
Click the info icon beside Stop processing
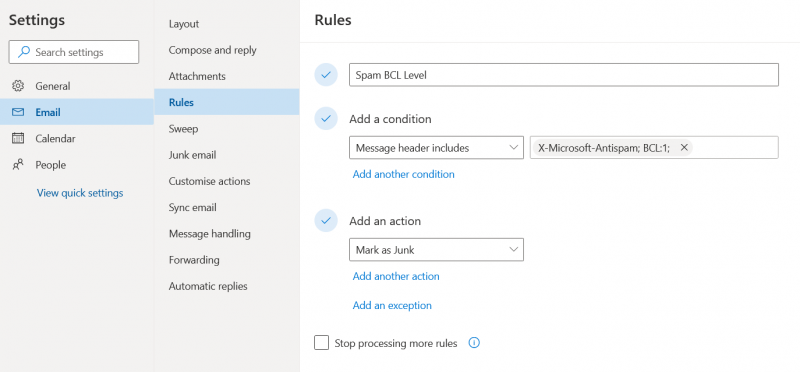click(x=474, y=343)
